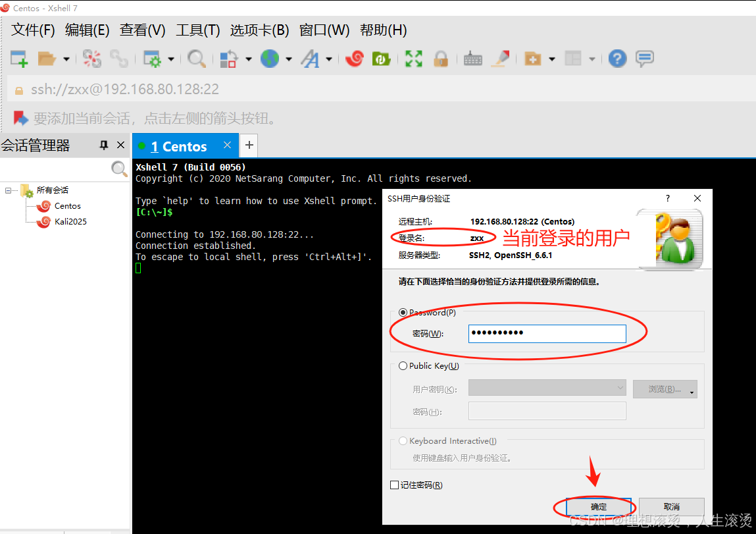Click the Disconnect toolbar icon

91,59
